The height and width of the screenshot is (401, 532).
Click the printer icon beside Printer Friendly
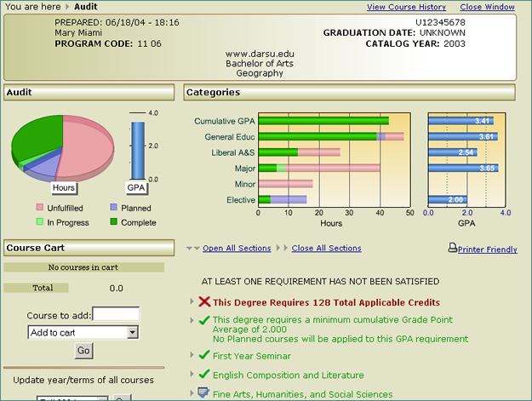pos(453,248)
